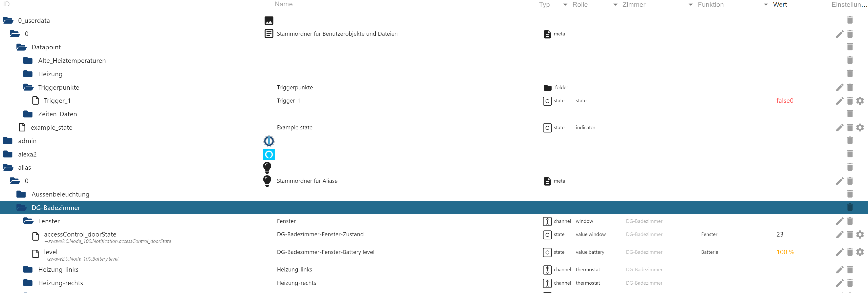Open gear settings for accessControl_doorState
Screen dimensions: 868x293
pyautogui.click(x=860, y=235)
